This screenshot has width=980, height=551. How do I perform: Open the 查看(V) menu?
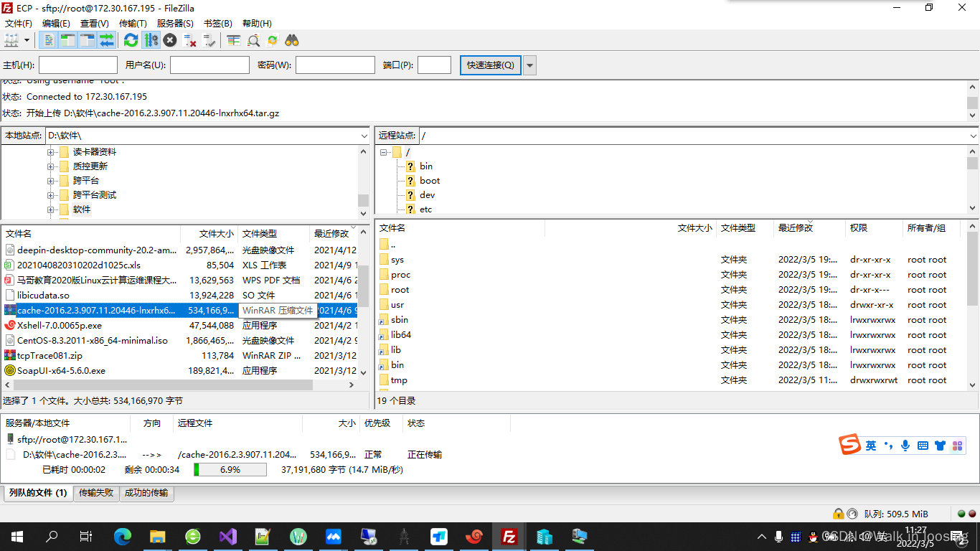coord(95,24)
